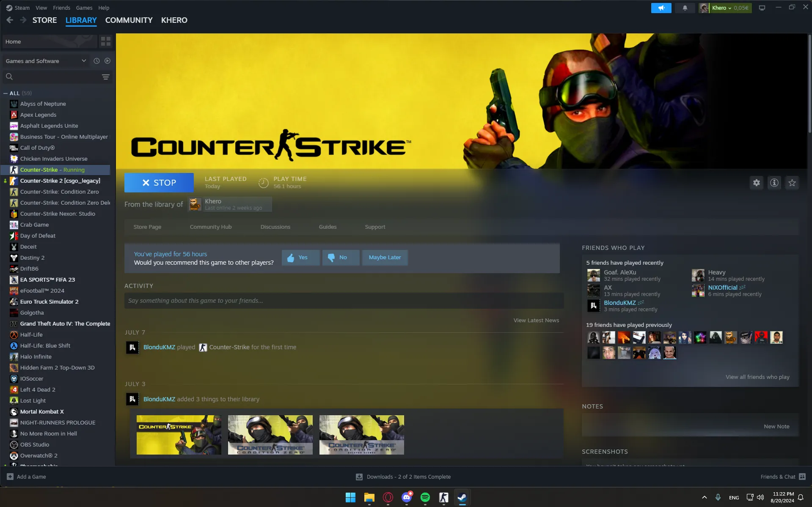The image size is (812, 507).
Task: Stop the running Counter-Strike game
Action: point(159,183)
